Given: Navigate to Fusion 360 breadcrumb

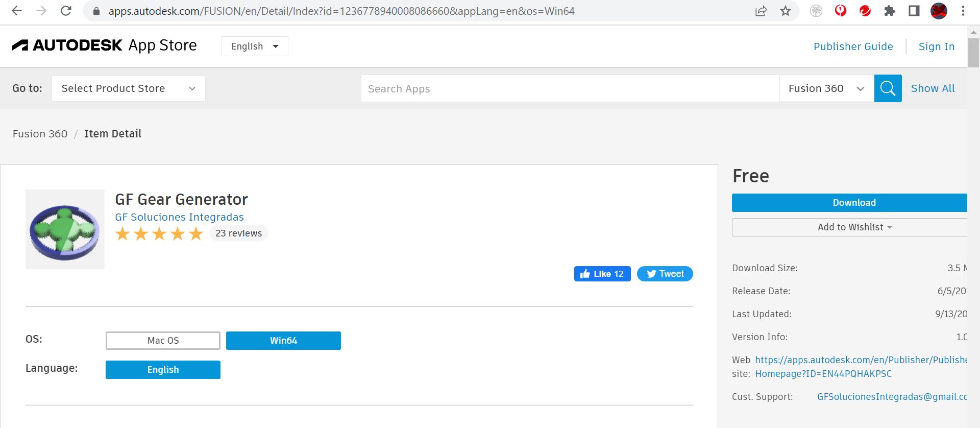Looking at the screenshot, I should click(40, 134).
